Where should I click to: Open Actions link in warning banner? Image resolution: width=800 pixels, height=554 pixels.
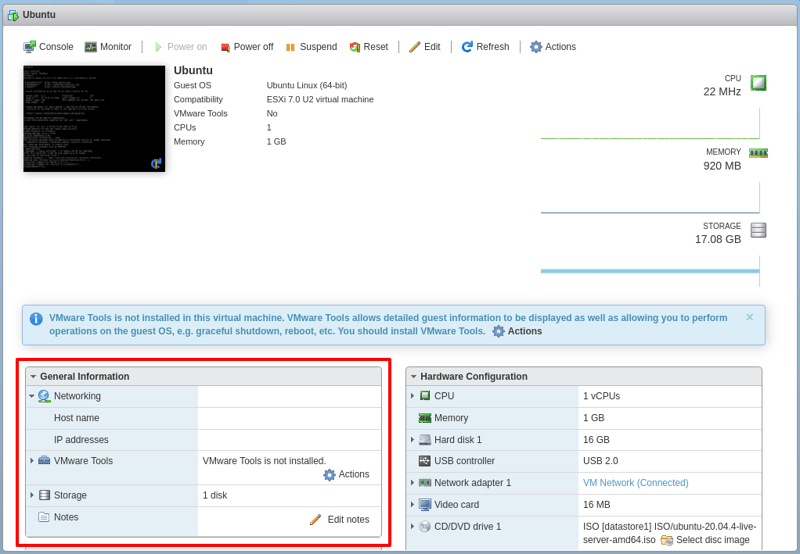(517, 331)
